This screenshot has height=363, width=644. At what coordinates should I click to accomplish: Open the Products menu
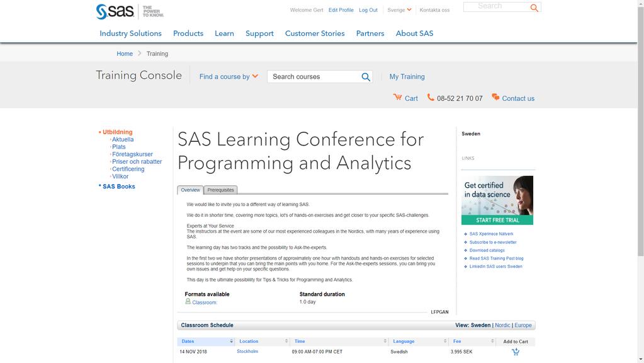point(188,33)
